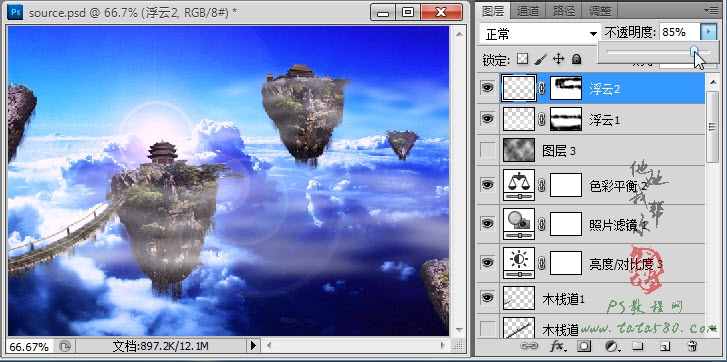Screen dimensions: 727x362
Task: Click the opacity 85% input field
Action: tap(679, 32)
